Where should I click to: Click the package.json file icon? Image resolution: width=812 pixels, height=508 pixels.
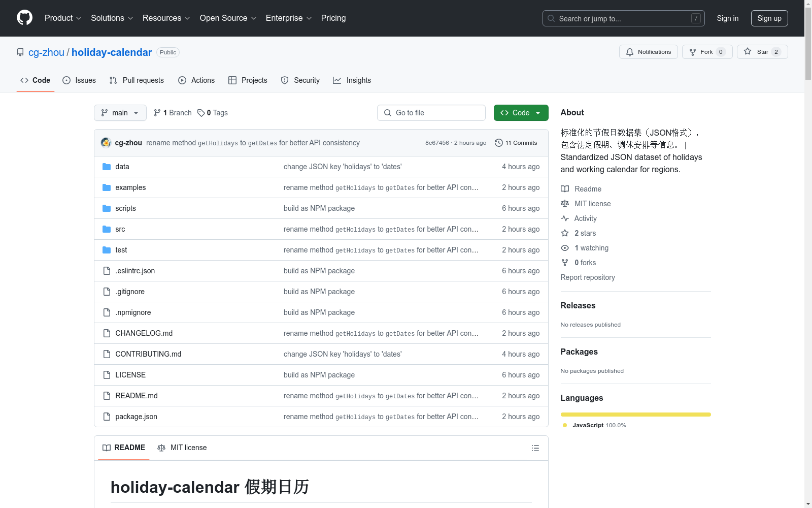pos(107,417)
